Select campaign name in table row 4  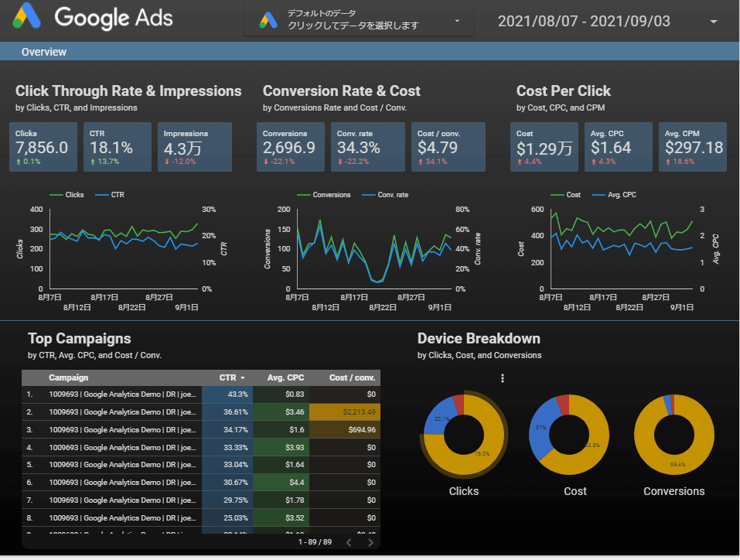pos(123,448)
